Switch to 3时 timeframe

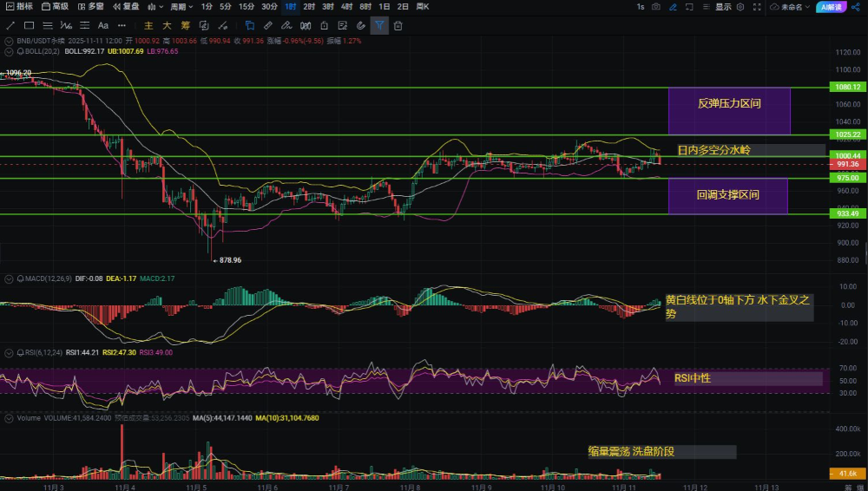328,7
